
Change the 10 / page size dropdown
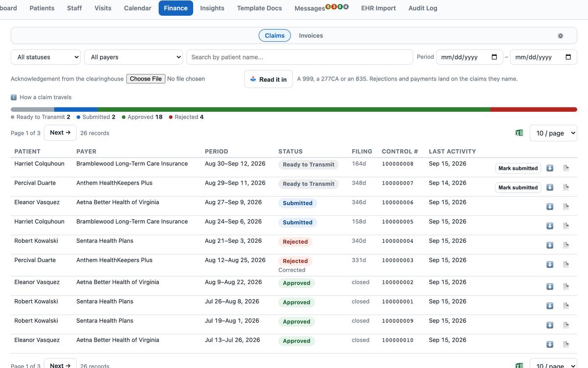pyautogui.click(x=553, y=133)
